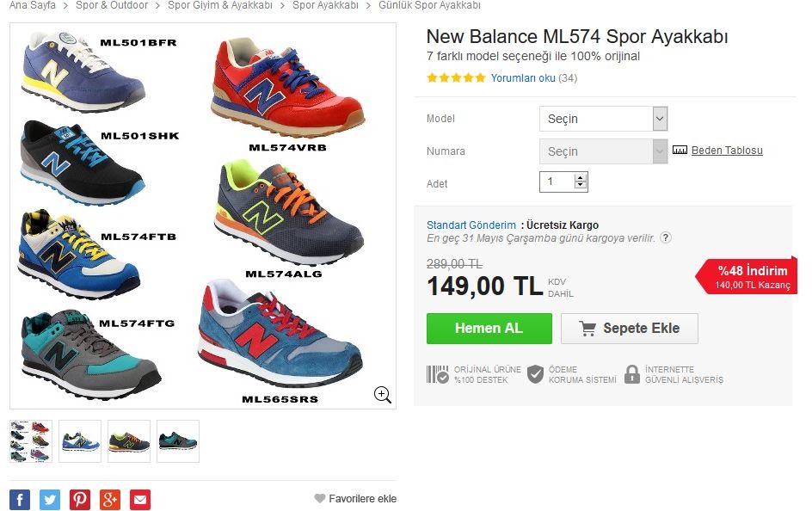Navigate to Ana Sayfa via breadcrumb
Screen dimensions: 812x511
(31, 4)
